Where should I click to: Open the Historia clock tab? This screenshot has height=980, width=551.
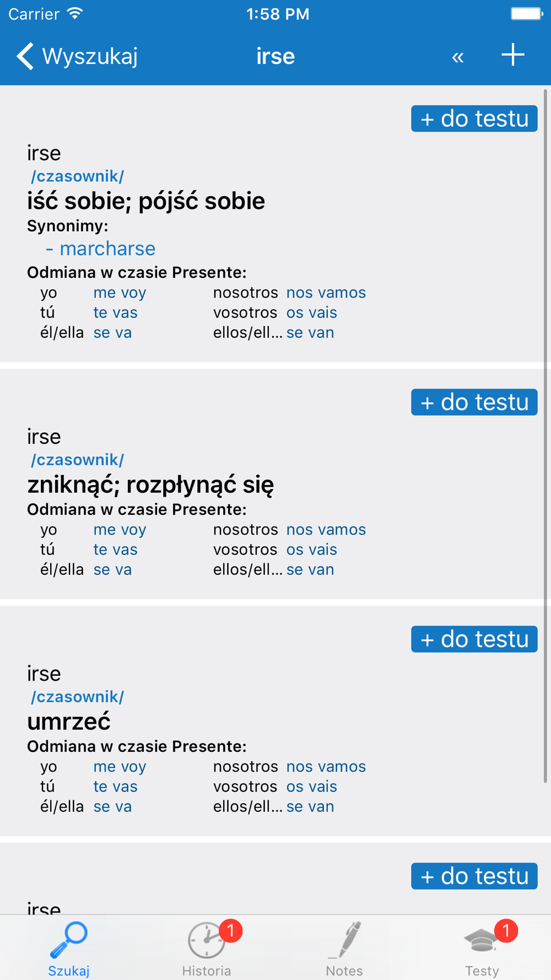tap(207, 949)
